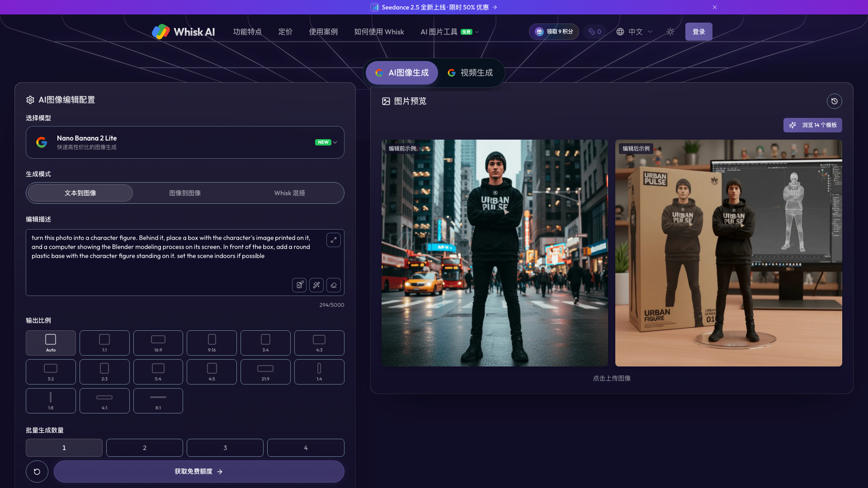Open 如何使用 Whisk page
Viewport: 868px width, 488px height.
coord(379,32)
